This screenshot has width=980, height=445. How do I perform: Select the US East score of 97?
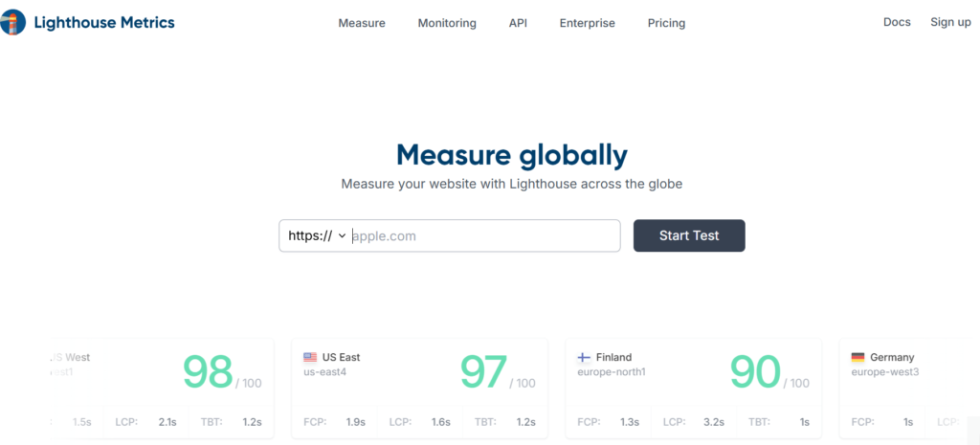point(483,371)
